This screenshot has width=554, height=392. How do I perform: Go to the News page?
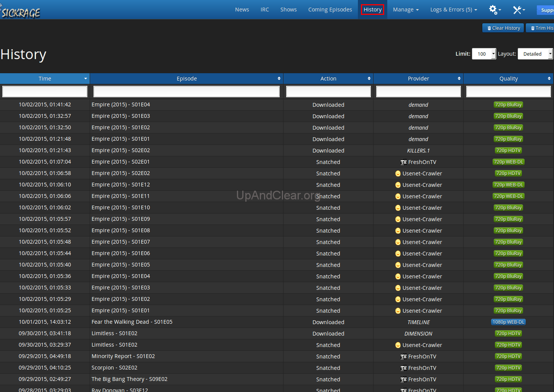(x=242, y=10)
